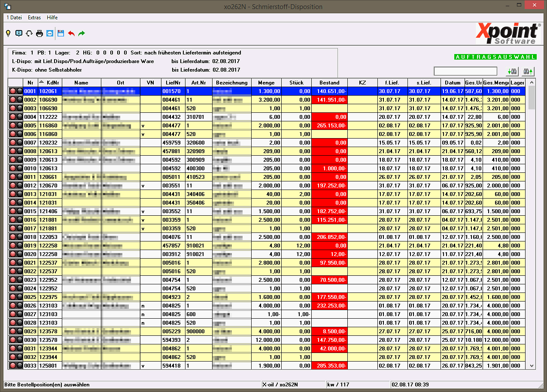Click the Menge column header
Image resolution: width=547 pixels, height=392 pixels.
[266, 82]
